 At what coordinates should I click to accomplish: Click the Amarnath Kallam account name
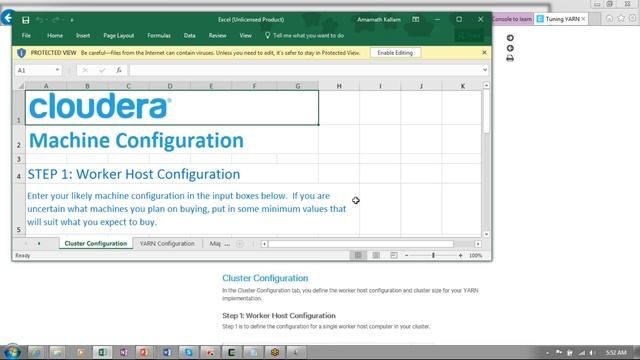coord(379,19)
